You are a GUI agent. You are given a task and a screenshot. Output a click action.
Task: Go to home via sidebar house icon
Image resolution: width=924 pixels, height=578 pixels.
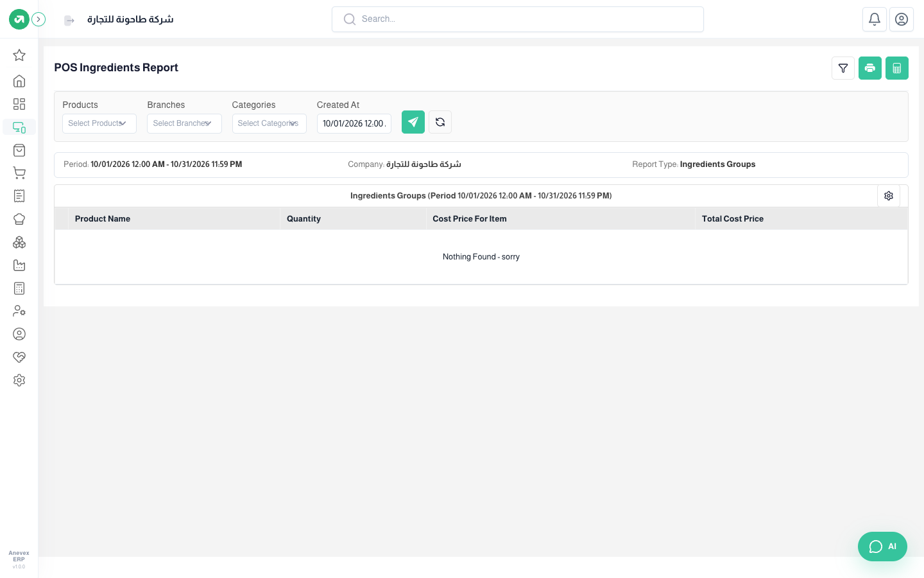(x=19, y=81)
